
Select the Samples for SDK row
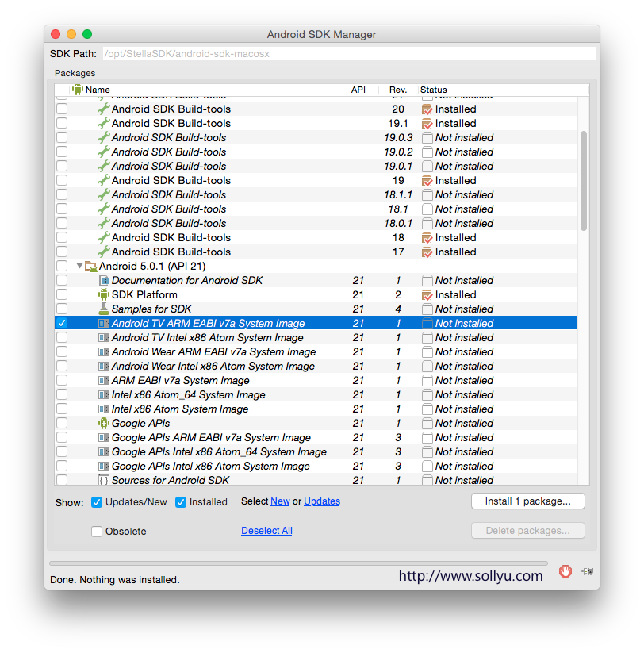click(x=316, y=309)
